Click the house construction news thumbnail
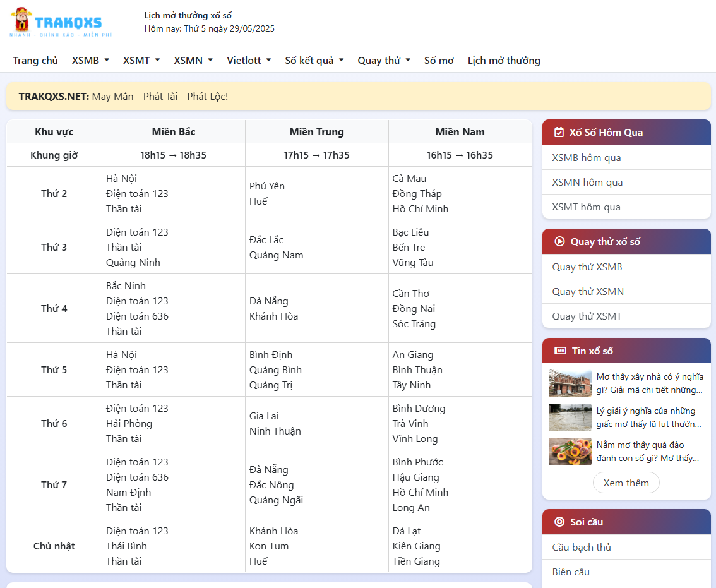Image resolution: width=716 pixels, height=588 pixels. tap(570, 383)
